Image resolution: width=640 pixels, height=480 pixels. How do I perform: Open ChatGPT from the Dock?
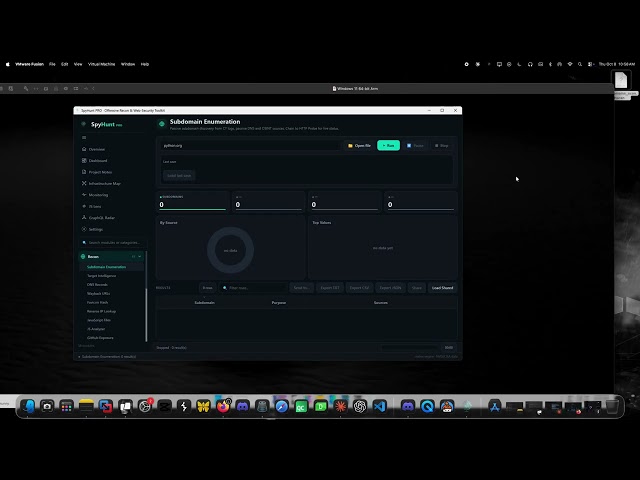pos(360,406)
